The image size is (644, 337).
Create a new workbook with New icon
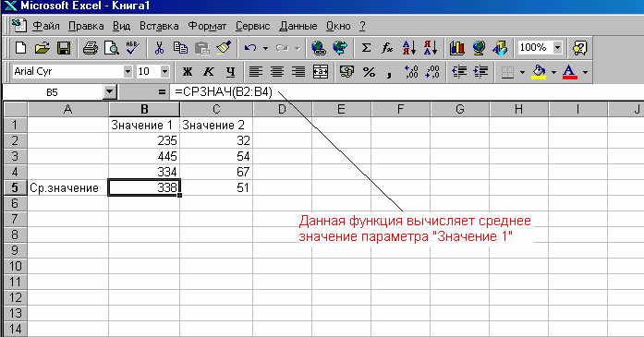(x=20, y=48)
